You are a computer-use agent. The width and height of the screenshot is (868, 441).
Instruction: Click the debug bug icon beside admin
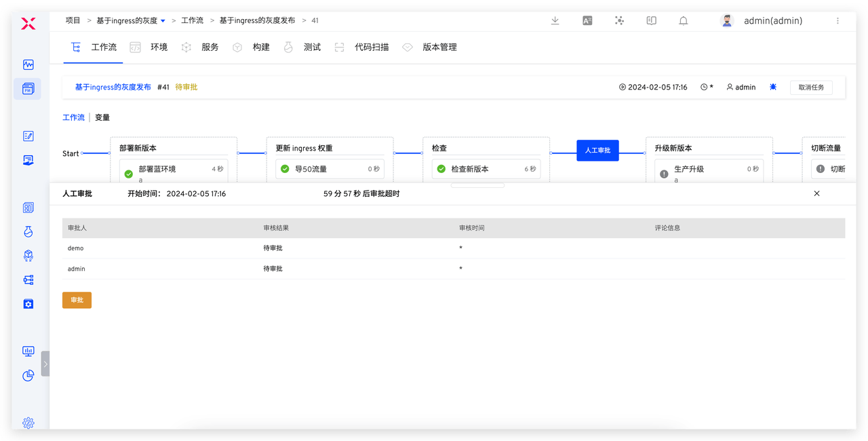[x=773, y=88]
